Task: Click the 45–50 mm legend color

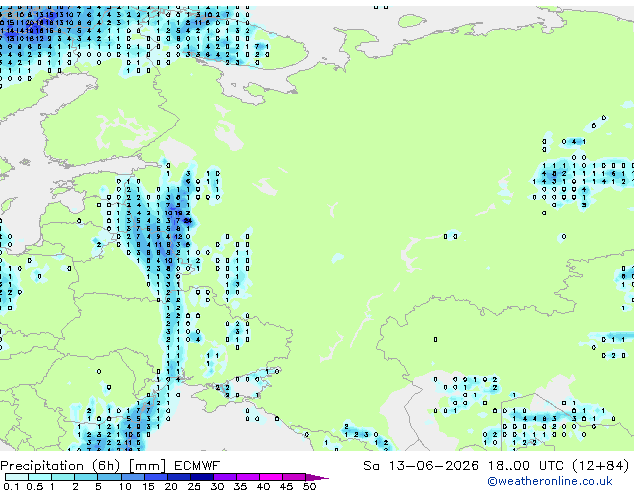Action: 294,477
